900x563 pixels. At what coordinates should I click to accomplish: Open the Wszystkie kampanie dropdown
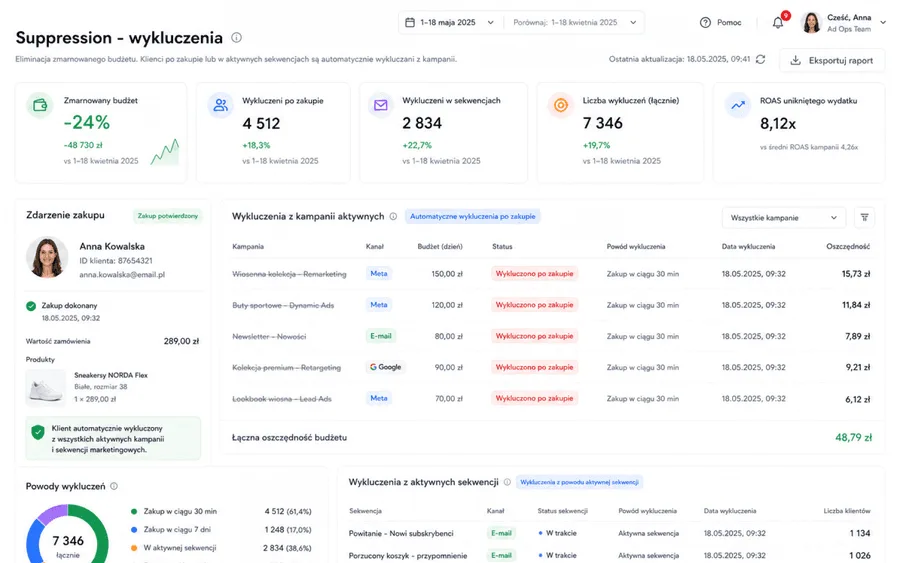783,218
